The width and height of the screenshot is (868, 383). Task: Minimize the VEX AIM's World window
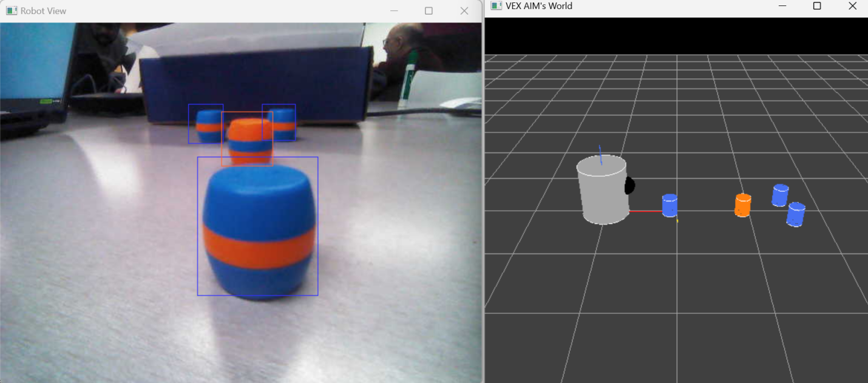point(782,6)
